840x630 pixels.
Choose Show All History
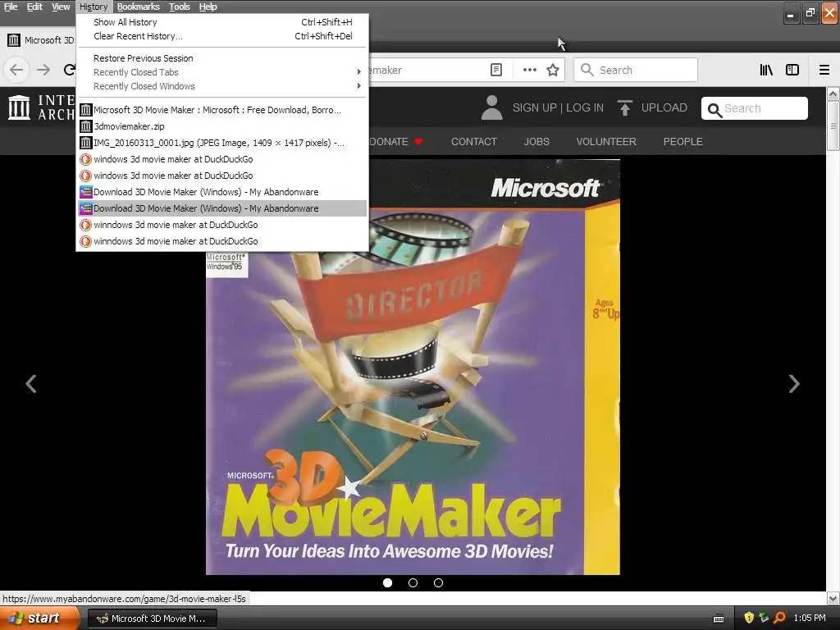coord(221,22)
